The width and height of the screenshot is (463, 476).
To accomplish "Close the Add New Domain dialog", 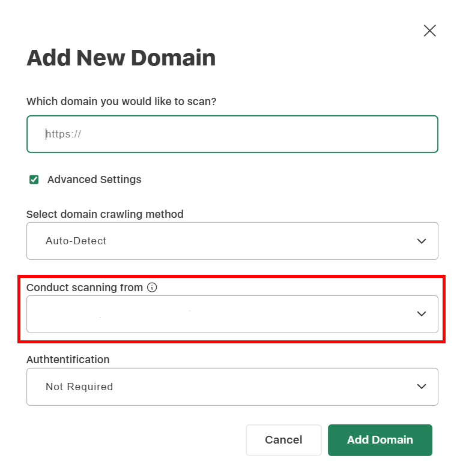I will [429, 31].
